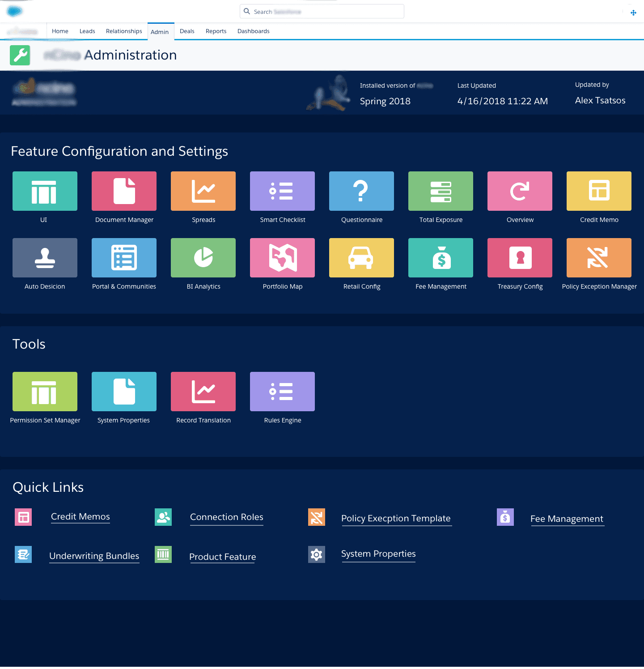The width and height of the screenshot is (644, 669).
Task: Open the Fee Management money bag tile
Action: pos(441,258)
